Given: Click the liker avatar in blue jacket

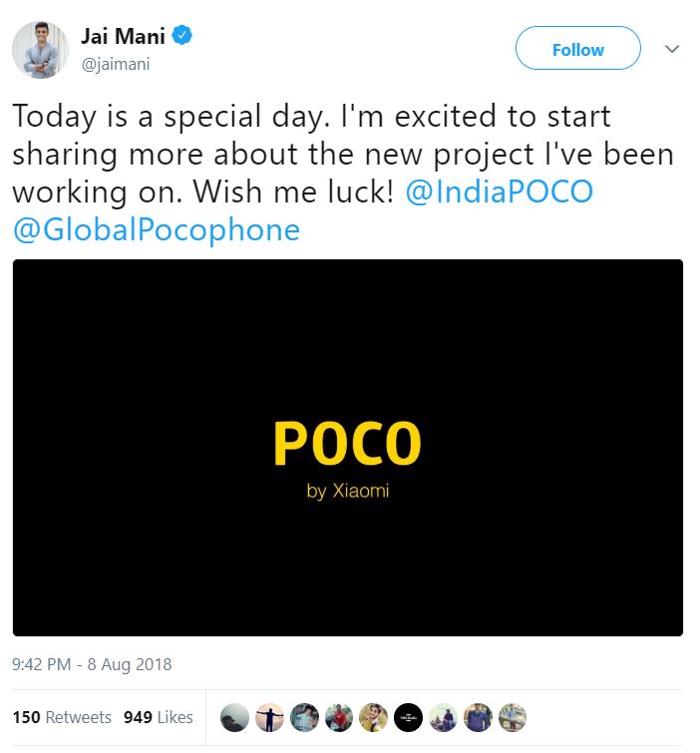Looking at the screenshot, I should click(478, 717).
